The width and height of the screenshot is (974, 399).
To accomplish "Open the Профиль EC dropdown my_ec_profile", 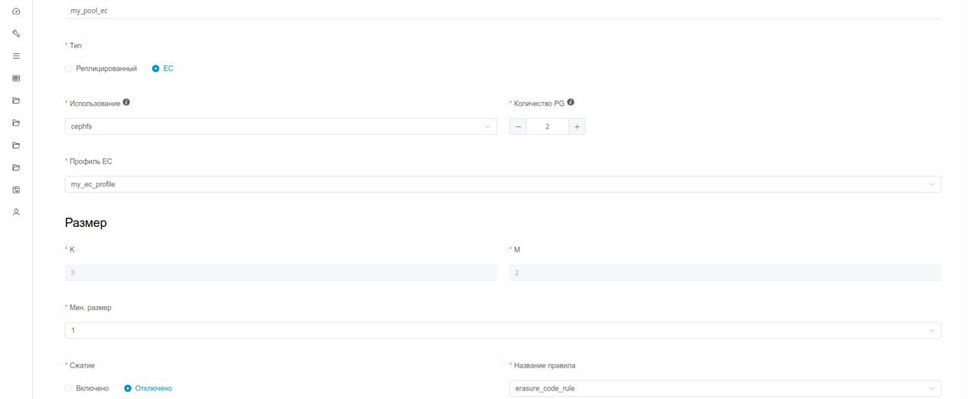I will 503,185.
